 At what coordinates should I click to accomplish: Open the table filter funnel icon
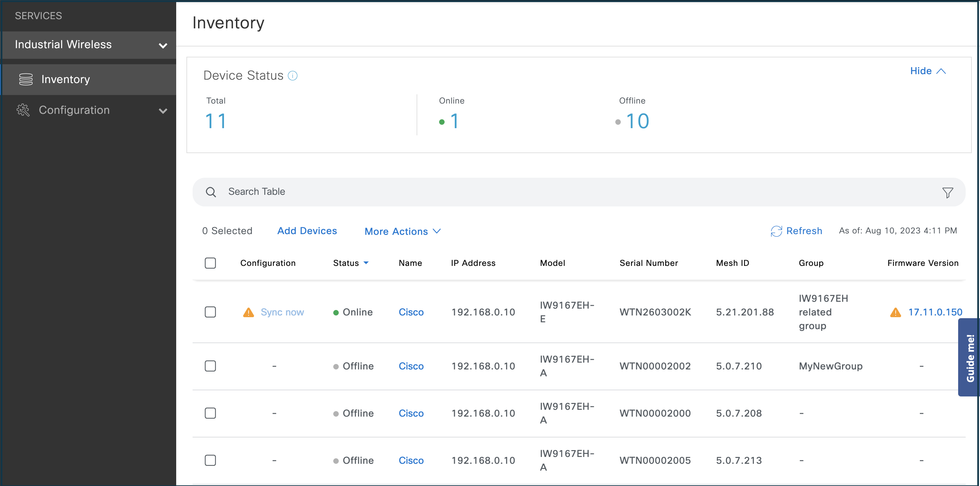pyautogui.click(x=947, y=192)
